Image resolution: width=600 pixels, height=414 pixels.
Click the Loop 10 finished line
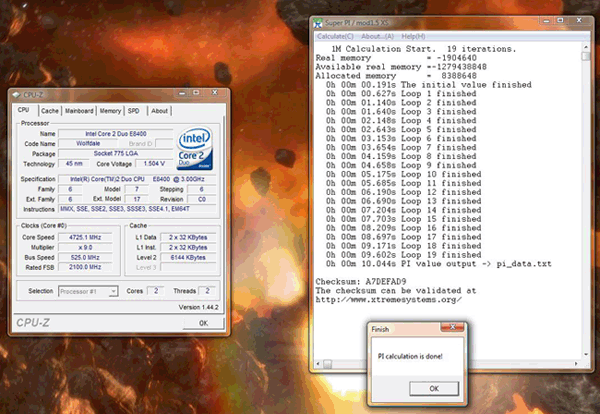pyautogui.click(x=404, y=174)
